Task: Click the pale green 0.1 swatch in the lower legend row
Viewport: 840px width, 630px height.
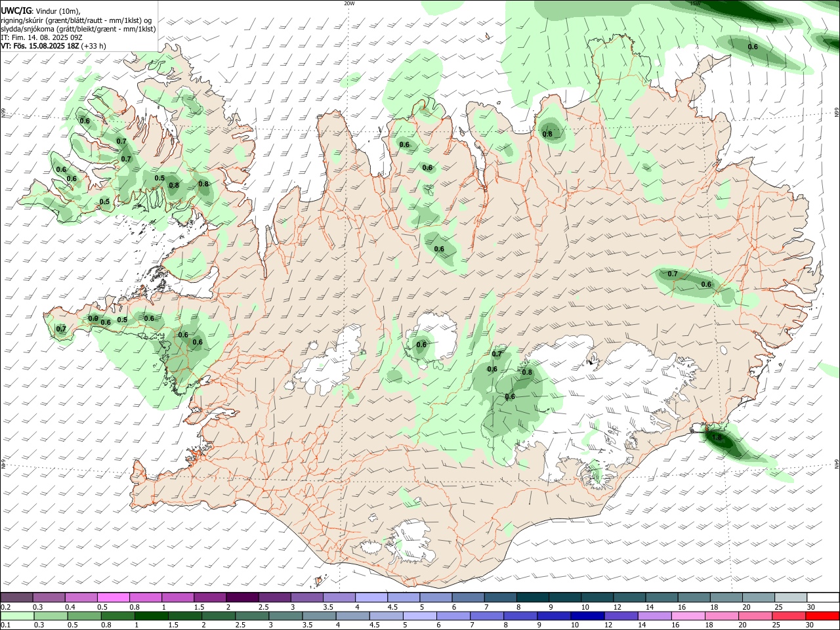Action: coord(18,616)
